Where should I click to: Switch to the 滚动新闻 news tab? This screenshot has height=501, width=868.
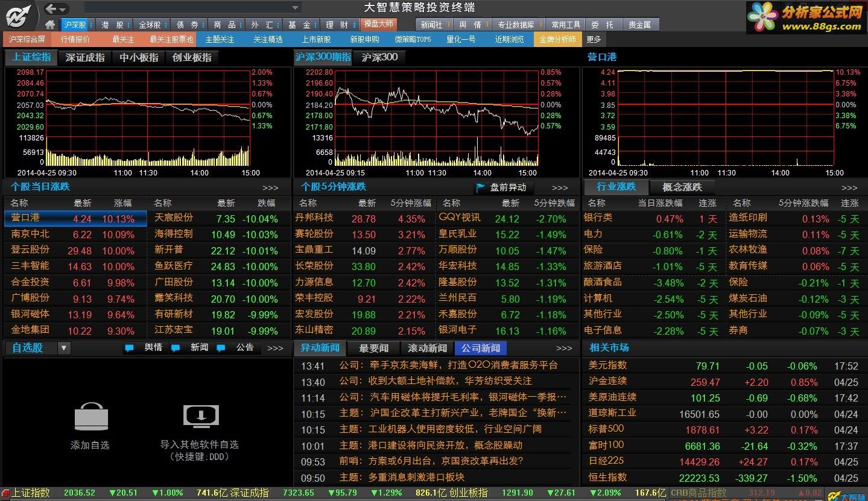click(428, 348)
